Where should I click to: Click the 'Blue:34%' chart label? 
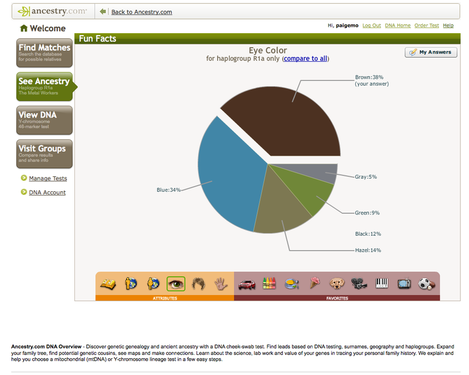[168, 190]
